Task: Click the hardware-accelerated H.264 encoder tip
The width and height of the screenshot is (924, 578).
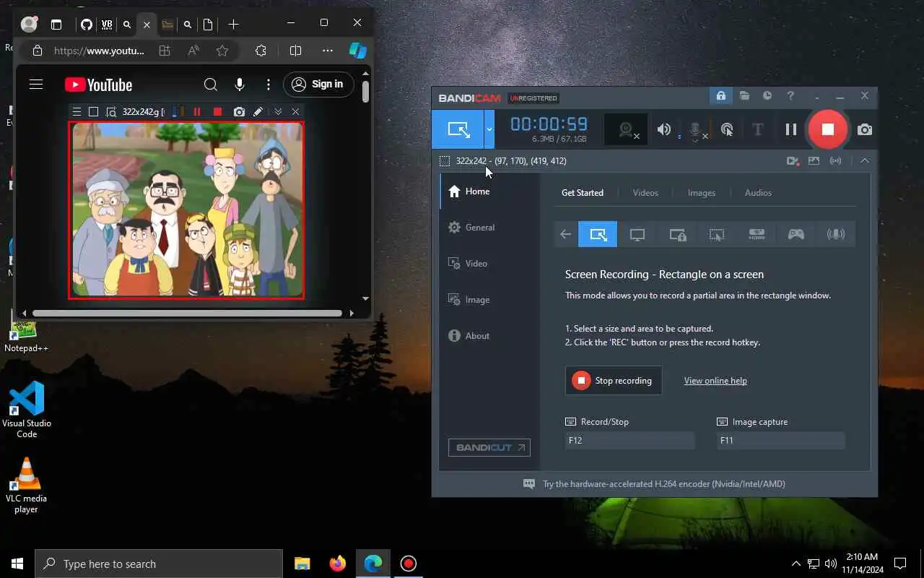Action: pyautogui.click(x=664, y=484)
